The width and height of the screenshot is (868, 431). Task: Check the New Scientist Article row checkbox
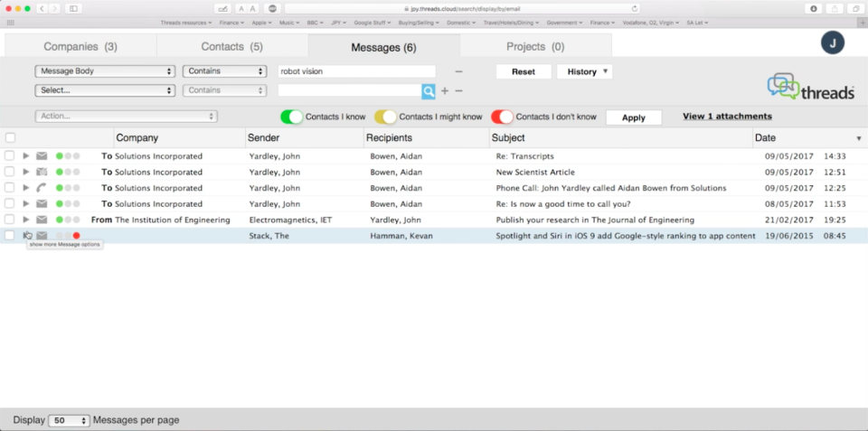(x=9, y=172)
